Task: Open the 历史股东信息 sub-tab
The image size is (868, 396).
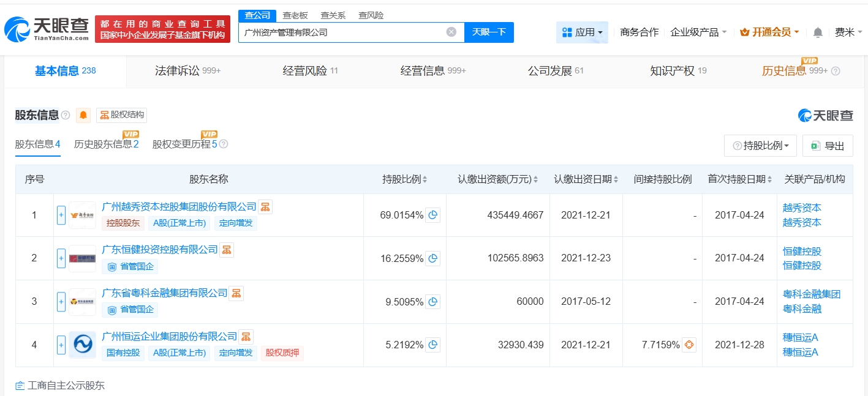Action: click(106, 144)
